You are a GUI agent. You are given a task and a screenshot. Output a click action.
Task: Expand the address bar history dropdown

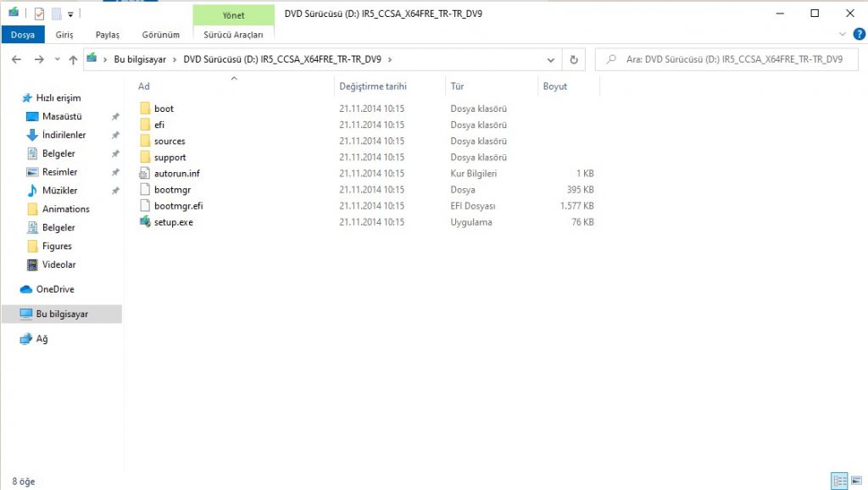[x=550, y=59]
